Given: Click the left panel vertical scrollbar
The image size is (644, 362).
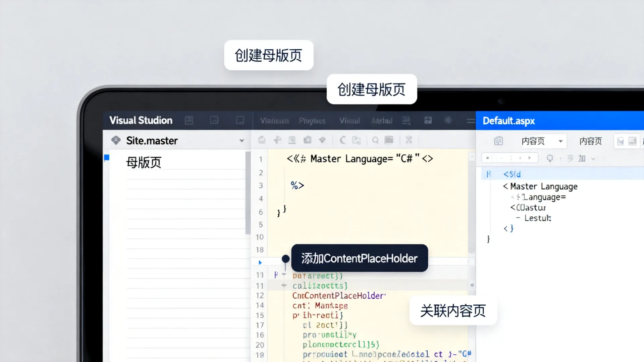Looking at the screenshot, I should click(x=248, y=193).
